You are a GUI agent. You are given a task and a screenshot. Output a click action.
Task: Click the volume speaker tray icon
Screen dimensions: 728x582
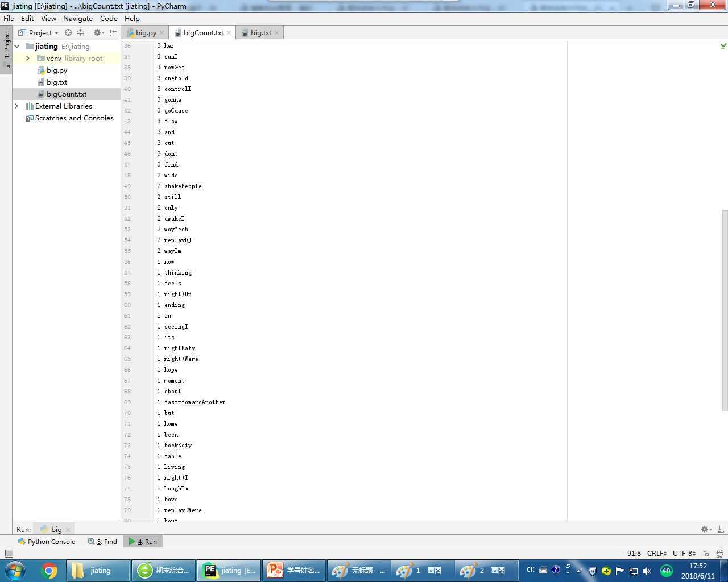click(x=647, y=571)
